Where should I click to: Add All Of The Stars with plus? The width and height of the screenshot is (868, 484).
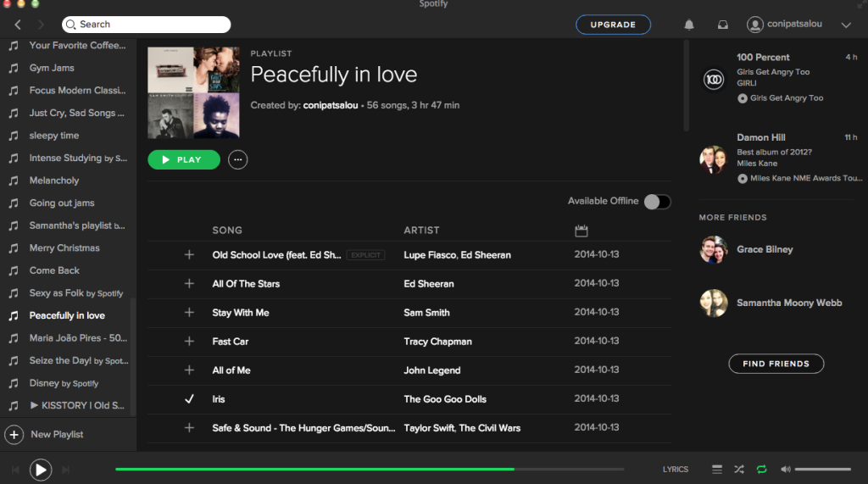(x=189, y=283)
